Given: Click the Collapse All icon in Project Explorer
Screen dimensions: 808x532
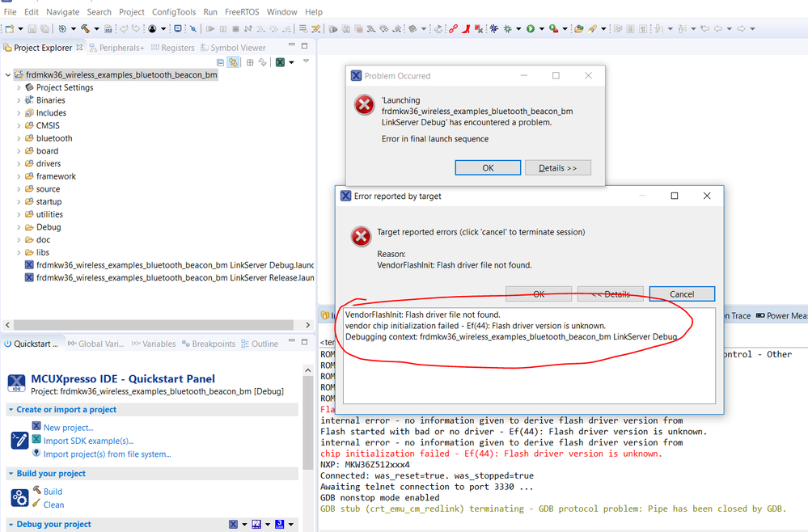Looking at the screenshot, I should pos(221,62).
